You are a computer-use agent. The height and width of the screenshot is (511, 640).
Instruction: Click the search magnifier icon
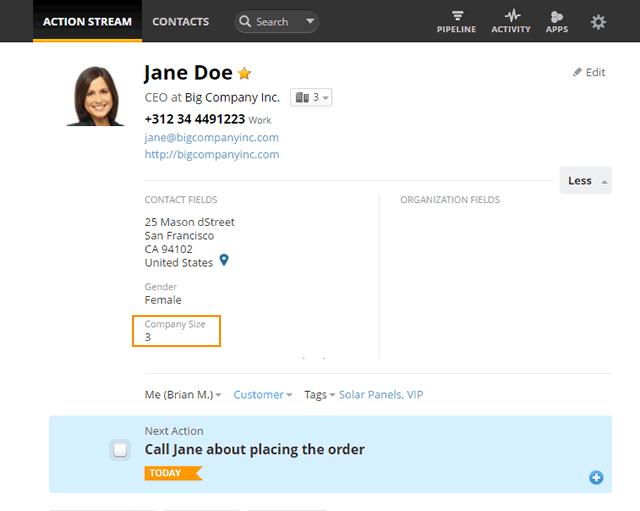pyautogui.click(x=245, y=21)
